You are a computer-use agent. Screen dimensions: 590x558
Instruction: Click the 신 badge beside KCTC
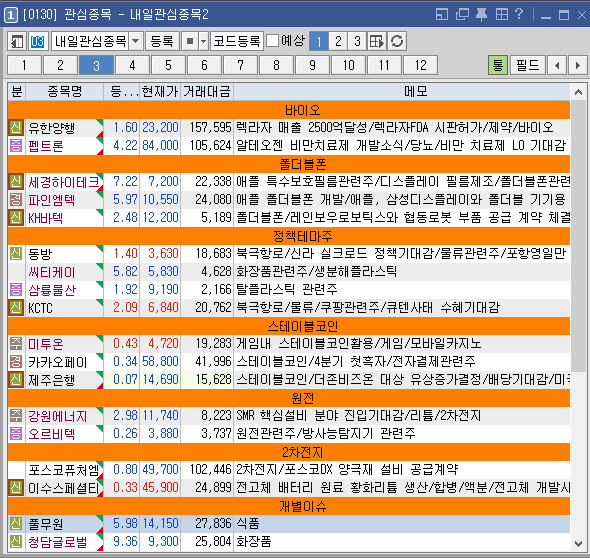click(16, 307)
